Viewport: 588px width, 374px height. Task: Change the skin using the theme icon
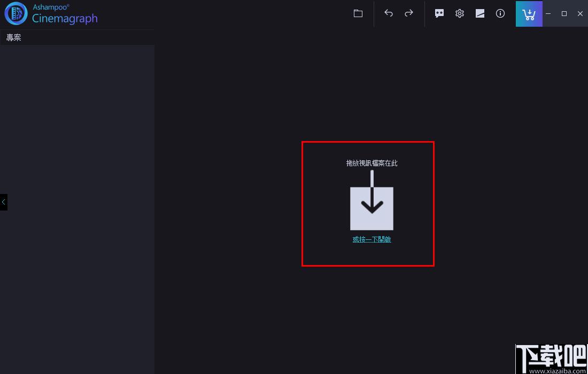(480, 13)
